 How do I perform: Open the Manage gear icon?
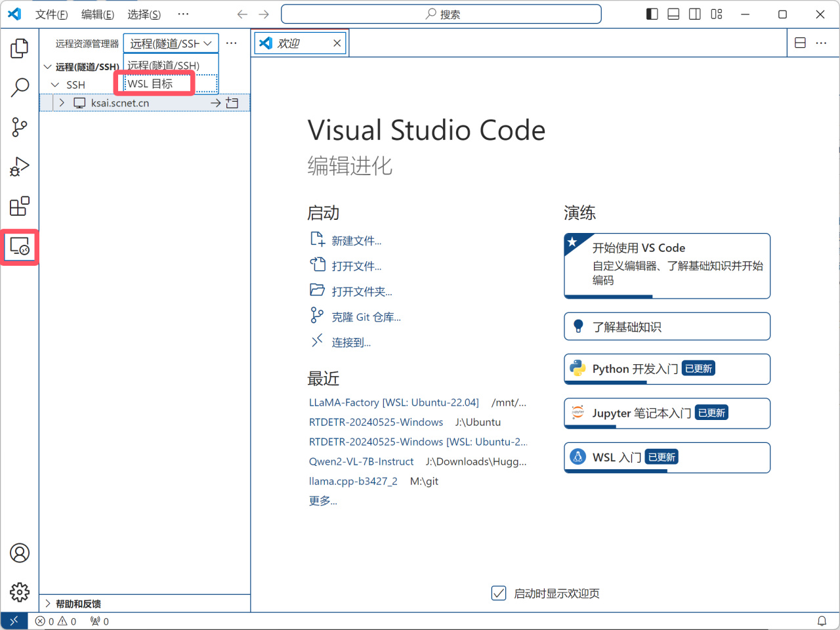pyautogui.click(x=20, y=592)
